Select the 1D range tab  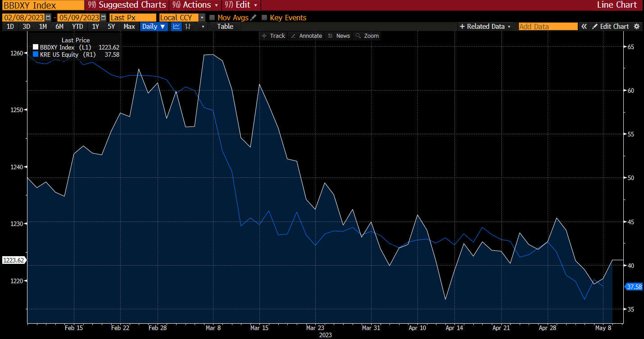[10, 27]
